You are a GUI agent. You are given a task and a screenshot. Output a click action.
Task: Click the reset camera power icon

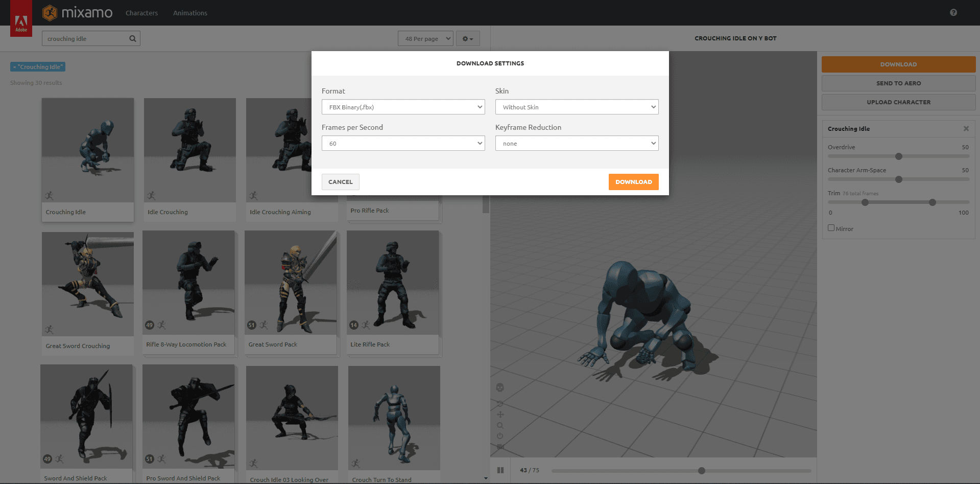(x=500, y=436)
